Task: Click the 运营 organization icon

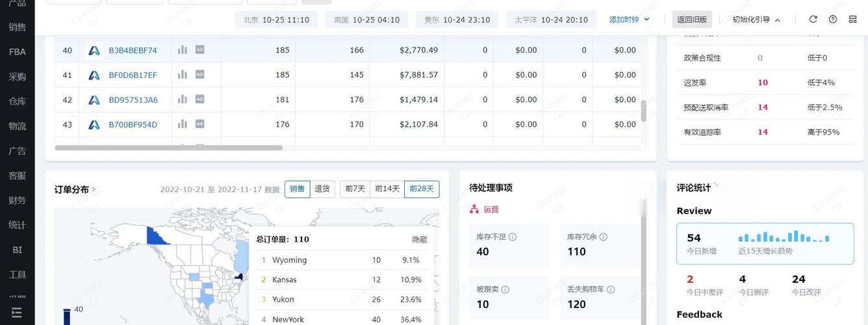Action: [474, 209]
